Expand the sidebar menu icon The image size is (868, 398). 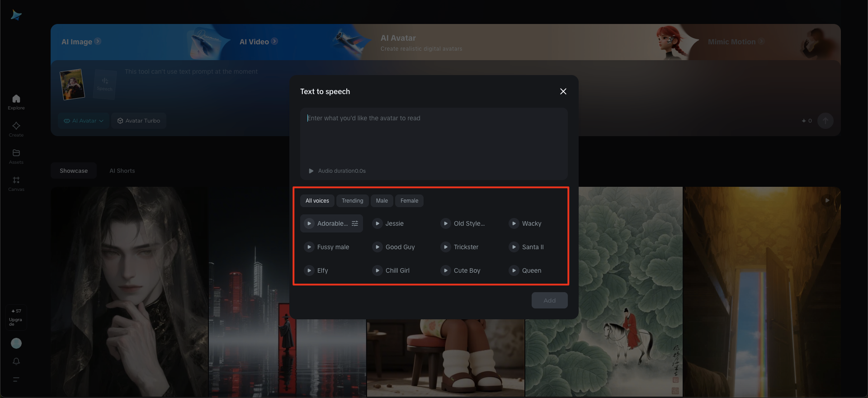[x=16, y=379]
